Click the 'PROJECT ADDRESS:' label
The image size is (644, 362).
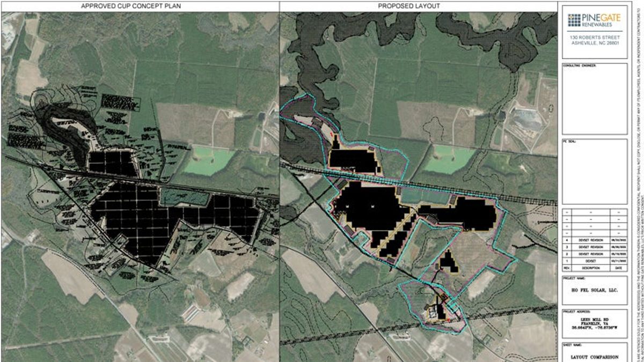[x=576, y=311]
